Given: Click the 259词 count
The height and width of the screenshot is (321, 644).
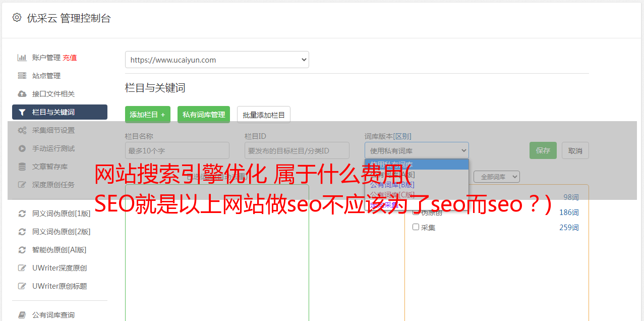Looking at the screenshot, I should (x=569, y=228).
